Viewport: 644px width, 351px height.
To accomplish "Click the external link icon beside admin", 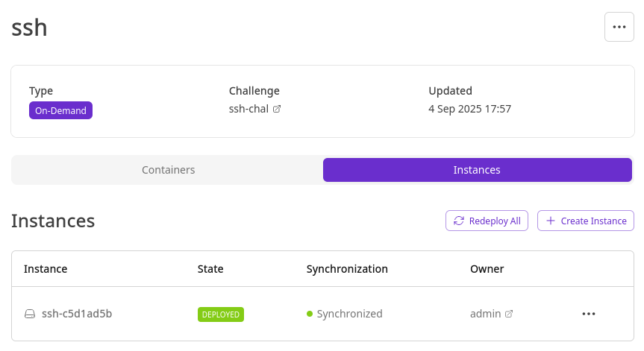I will coord(509,314).
